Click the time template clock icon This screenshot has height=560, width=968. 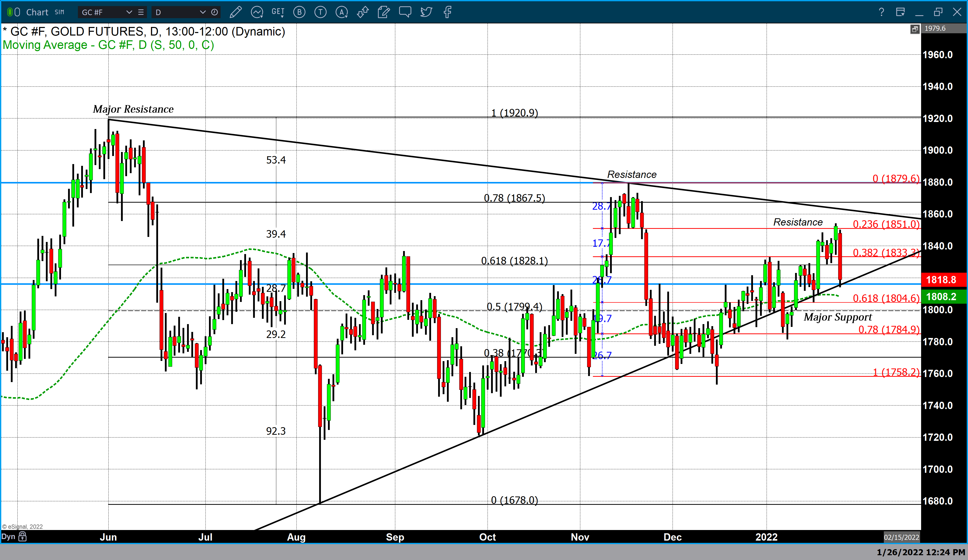(x=215, y=12)
